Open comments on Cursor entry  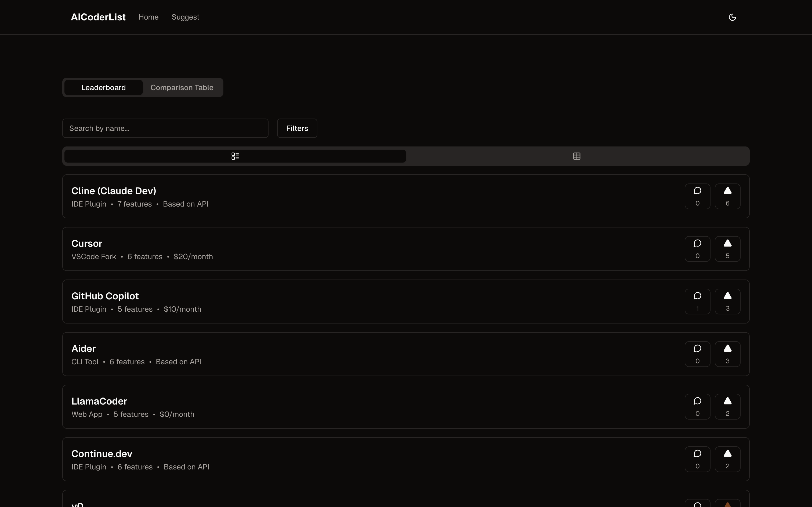tap(697, 249)
